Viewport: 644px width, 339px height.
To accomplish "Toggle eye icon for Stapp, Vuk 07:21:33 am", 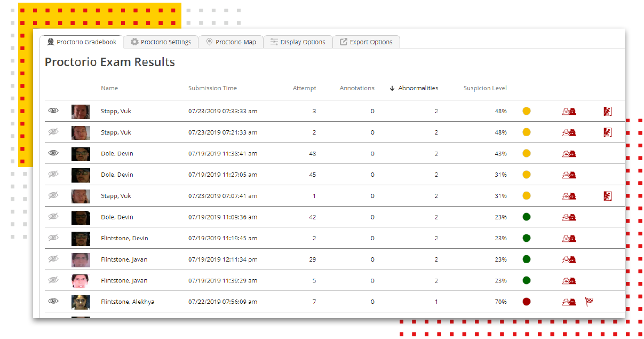I will (x=53, y=132).
